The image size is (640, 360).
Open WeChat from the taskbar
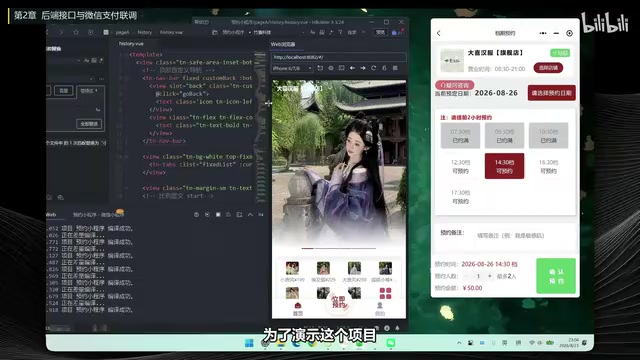391,343
